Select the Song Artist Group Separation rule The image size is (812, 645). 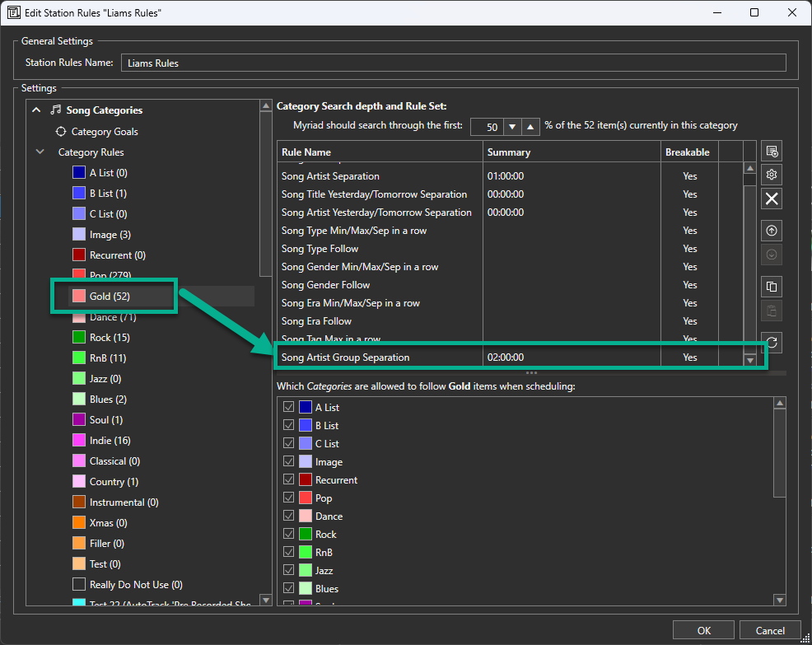click(x=510, y=358)
